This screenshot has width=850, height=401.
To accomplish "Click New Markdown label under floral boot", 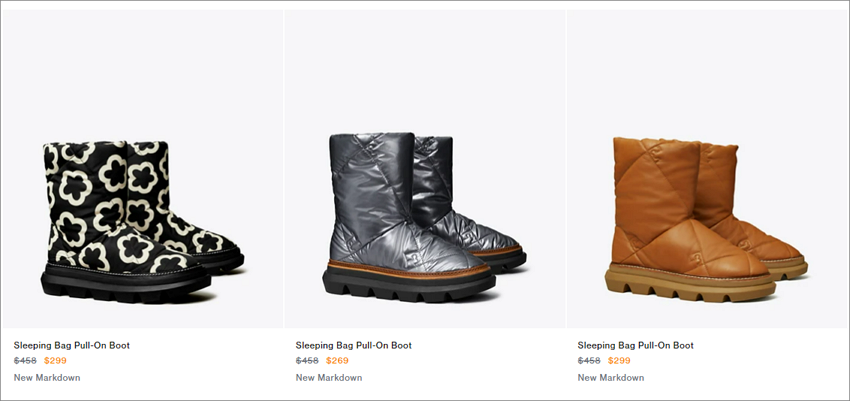I will (47, 378).
